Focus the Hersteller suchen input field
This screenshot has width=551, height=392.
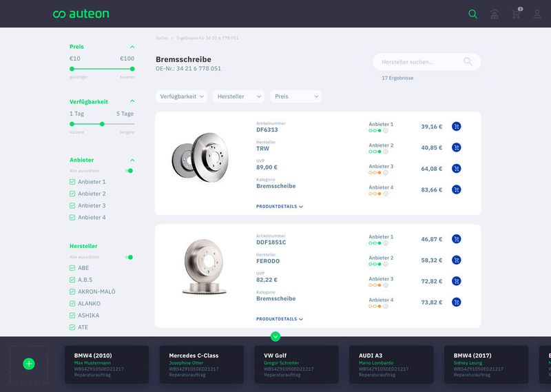426,62
